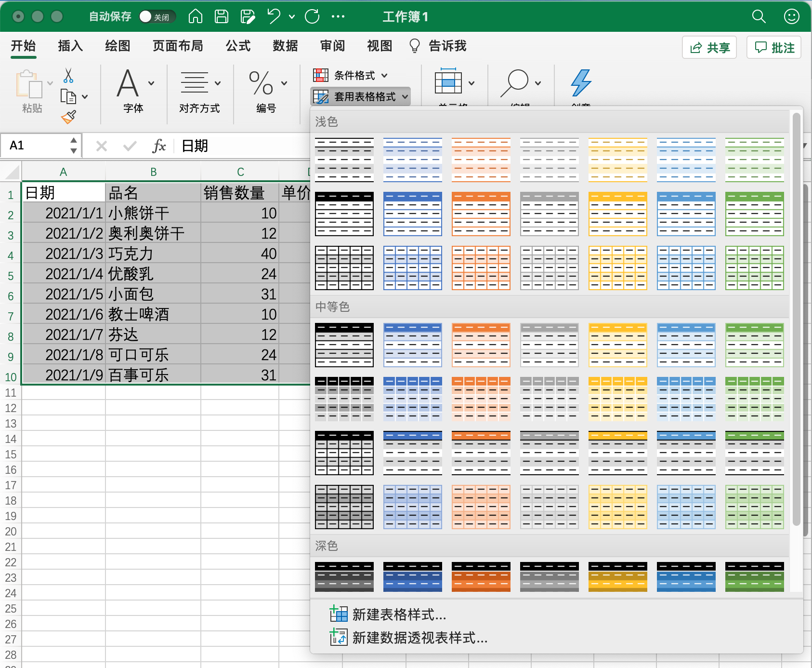The height and width of the screenshot is (668, 812).
Task: Click the Save floppy disk icon
Action: [222, 16]
